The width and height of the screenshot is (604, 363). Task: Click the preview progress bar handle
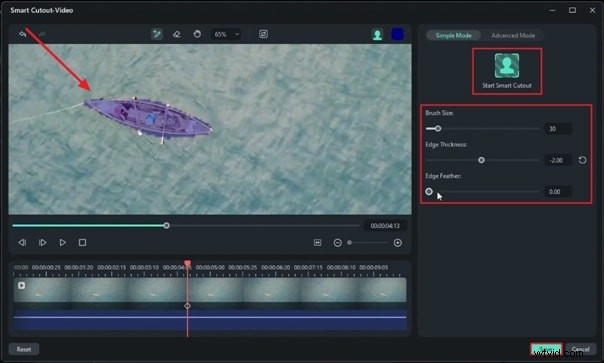pos(166,225)
